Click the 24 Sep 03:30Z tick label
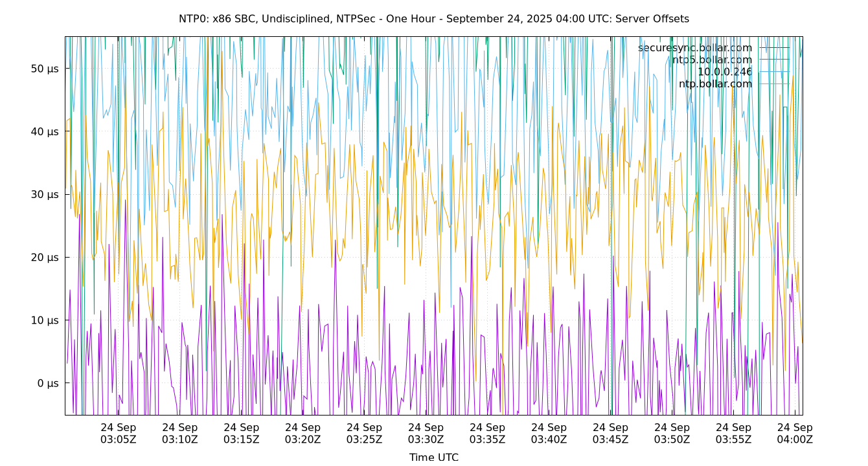Image resolution: width=868 pixels, height=466 pixels. (426, 432)
